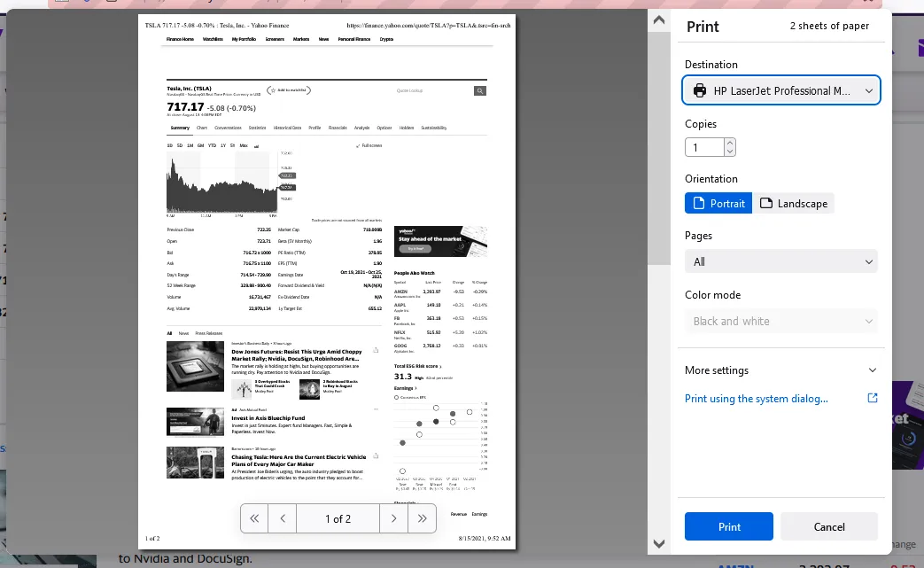Image resolution: width=924 pixels, height=568 pixels.
Task: Select Landscape orientation
Action: (x=793, y=203)
